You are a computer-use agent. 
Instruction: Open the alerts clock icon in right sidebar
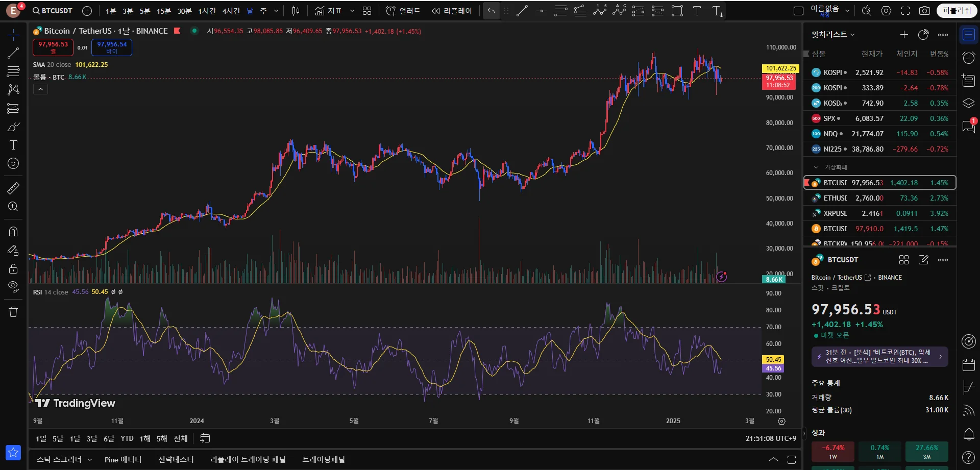(x=968, y=58)
